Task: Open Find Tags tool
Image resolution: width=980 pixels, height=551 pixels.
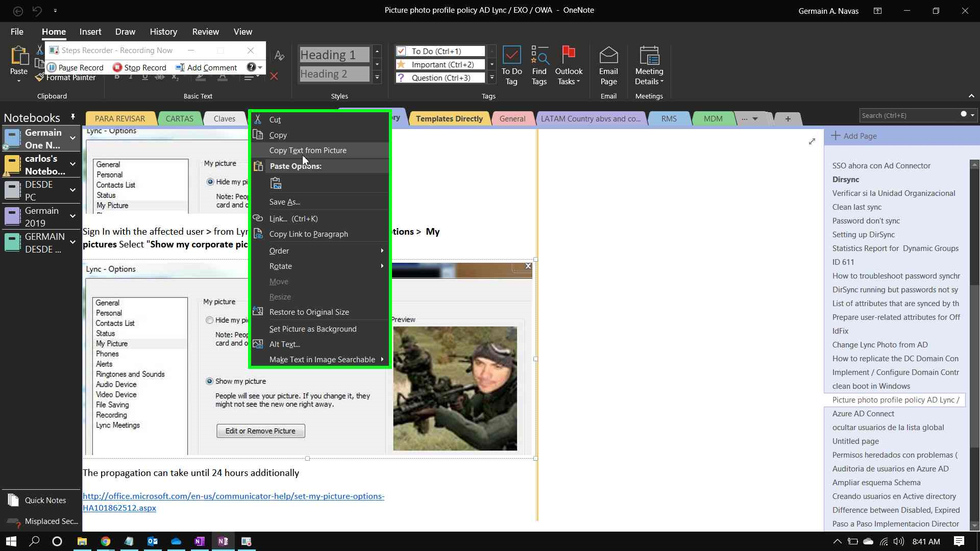Action: coord(539,65)
